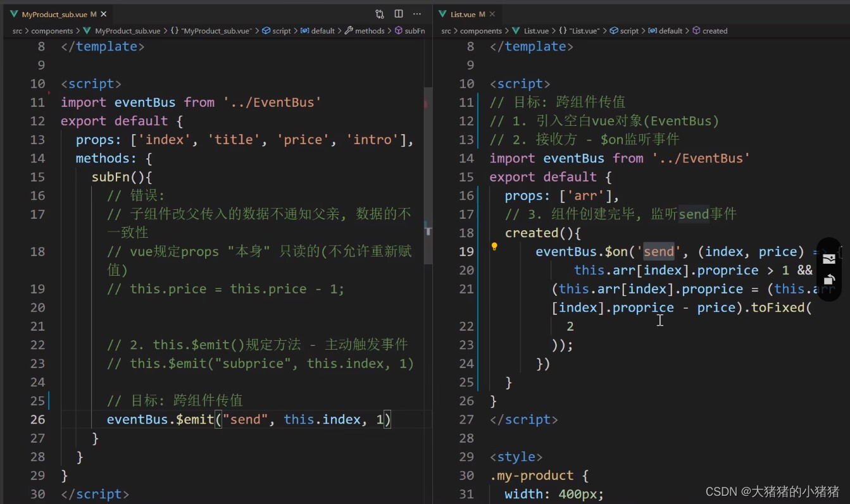Image resolution: width=850 pixels, height=504 pixels.
Task: Click 'props:' on line 13 in left editor
Action: coord(99,140)
